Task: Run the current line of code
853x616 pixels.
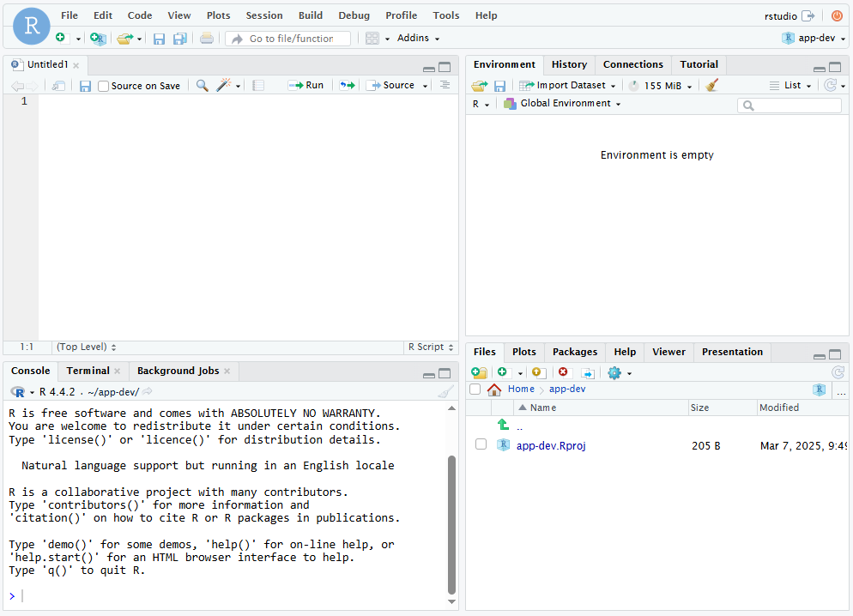Action: click(306, 85)
